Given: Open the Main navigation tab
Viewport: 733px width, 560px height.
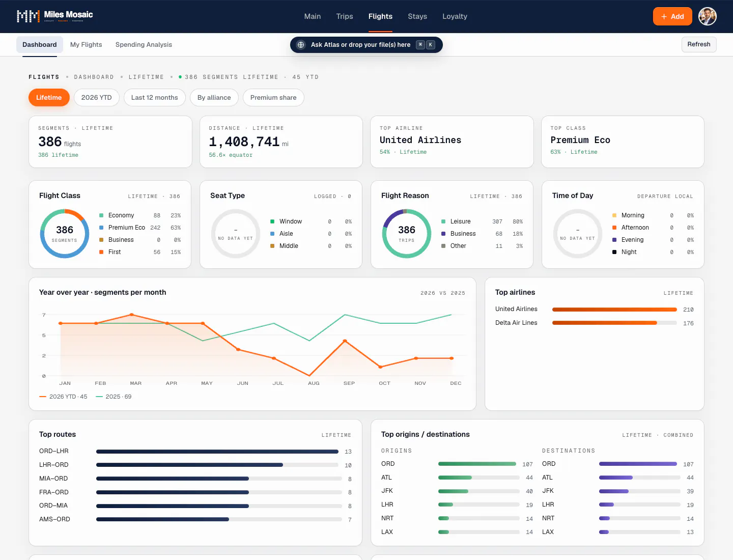Looking at the screenshot, I should (x=313, y=16).
